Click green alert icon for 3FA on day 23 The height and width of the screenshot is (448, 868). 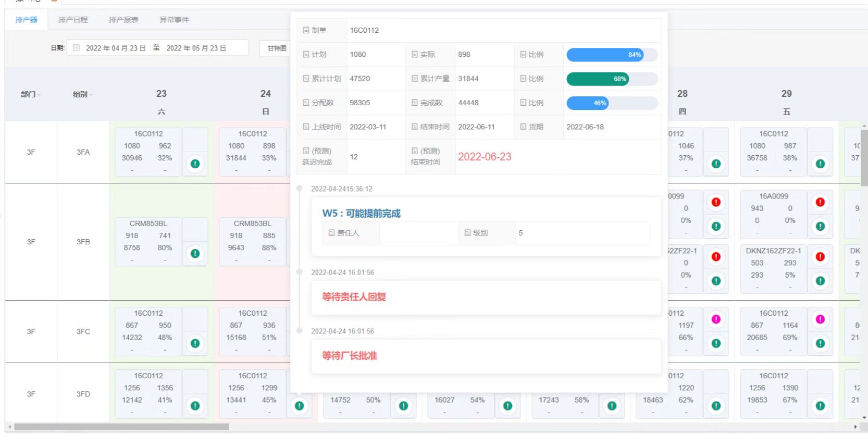point(195,164)
